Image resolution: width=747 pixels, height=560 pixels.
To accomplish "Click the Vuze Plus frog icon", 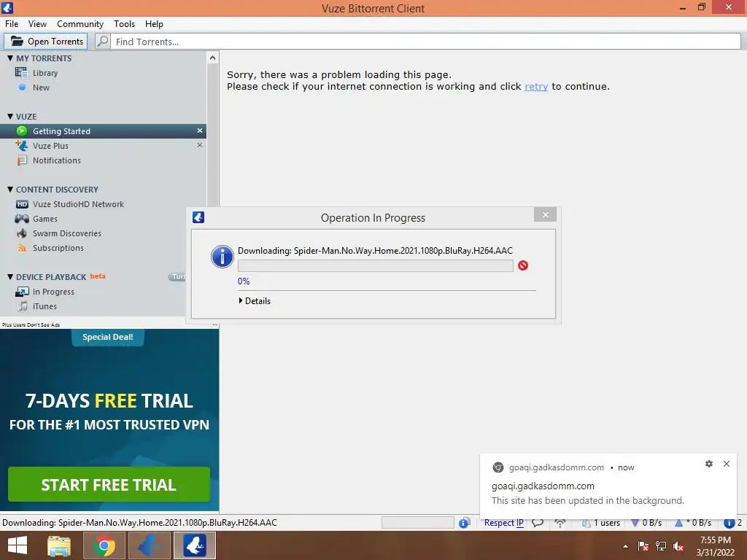I will coord(21,145).
